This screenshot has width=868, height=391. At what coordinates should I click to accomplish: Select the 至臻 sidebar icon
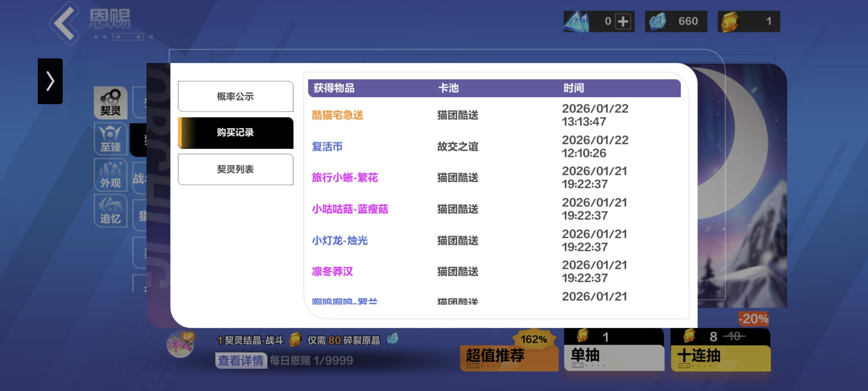[x=110, y=139]
